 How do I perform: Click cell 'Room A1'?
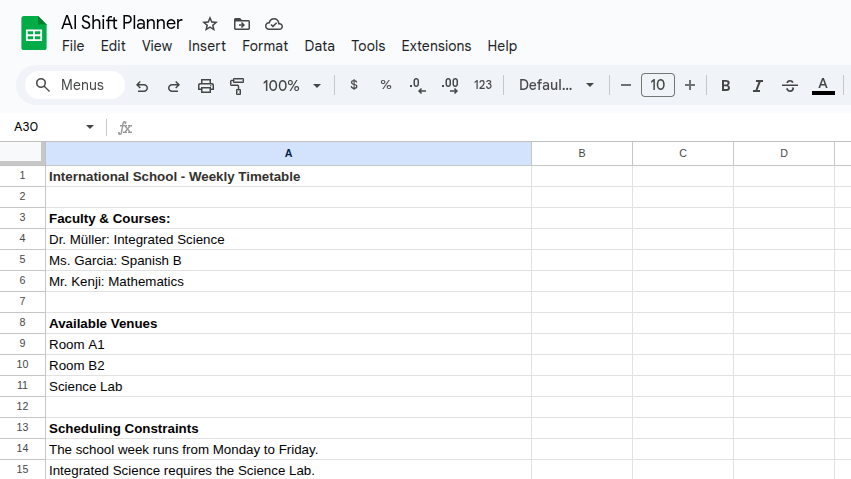pos(288,344)
